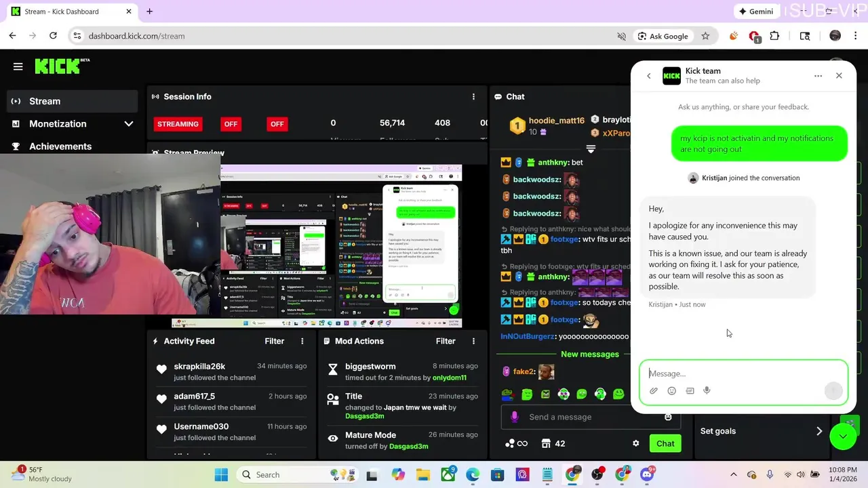The width and height of the screenshot is (868, 488).
Task: Reload the dashboard page
Action: (53, 36)
